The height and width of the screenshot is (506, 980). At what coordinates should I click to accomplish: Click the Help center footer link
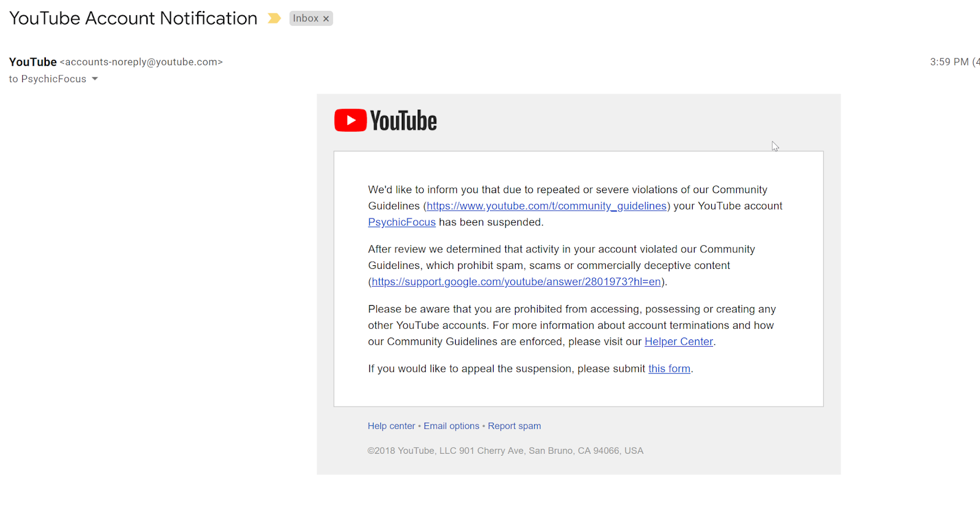pyautogui.click(x=391, y=426)
